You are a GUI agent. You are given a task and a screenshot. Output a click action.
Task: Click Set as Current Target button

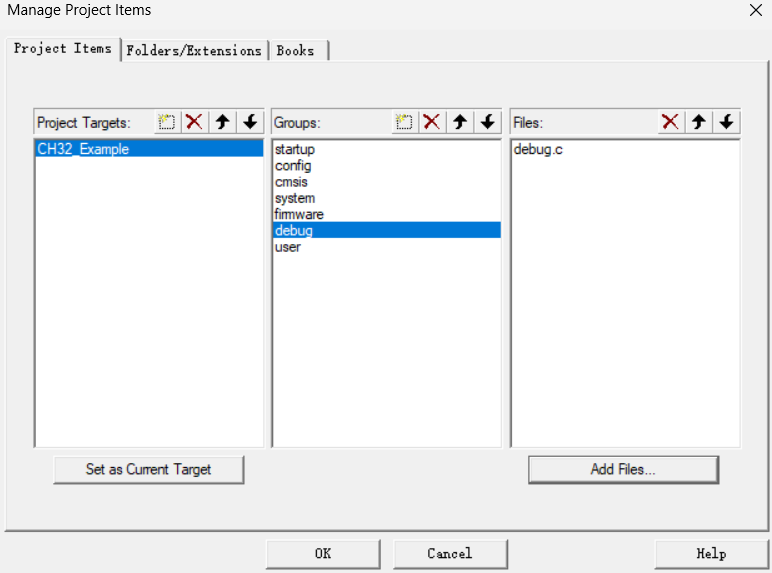point(148,470)
